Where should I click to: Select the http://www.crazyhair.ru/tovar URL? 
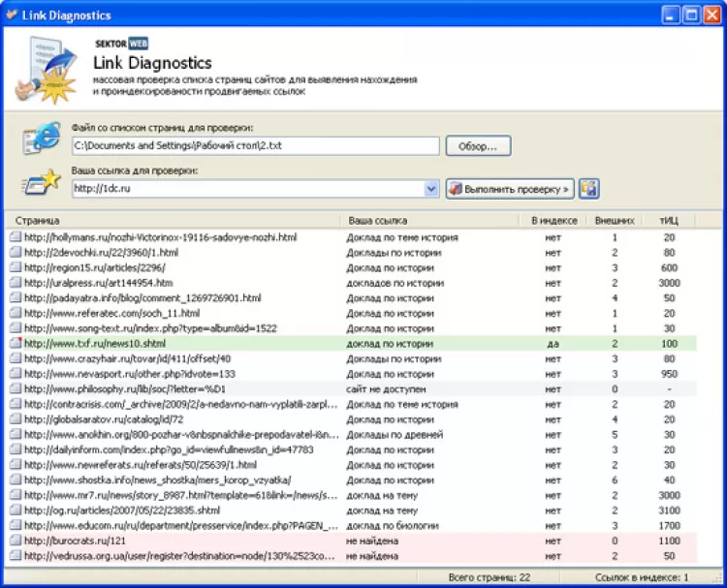click(x=127, y=358)
